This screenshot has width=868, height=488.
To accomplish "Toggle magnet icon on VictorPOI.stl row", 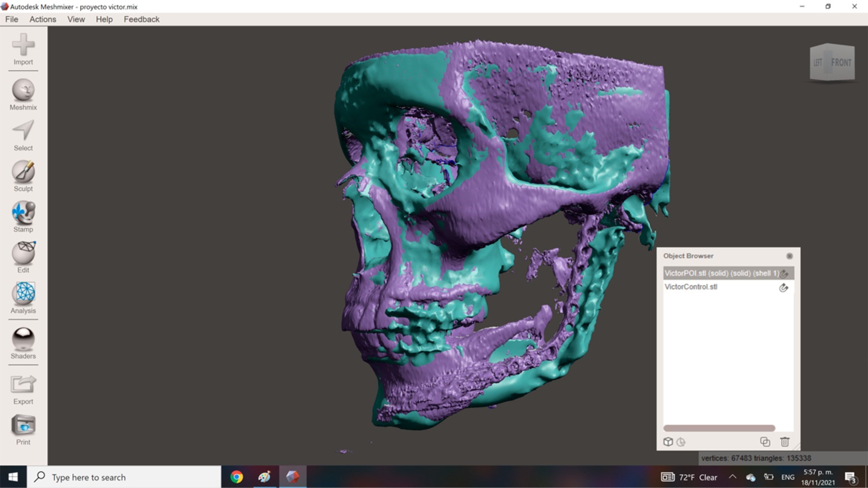I will tap(784, 274).
